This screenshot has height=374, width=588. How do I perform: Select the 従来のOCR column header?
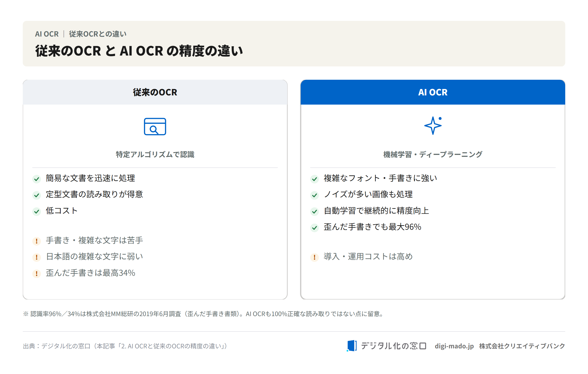(155, 92)
